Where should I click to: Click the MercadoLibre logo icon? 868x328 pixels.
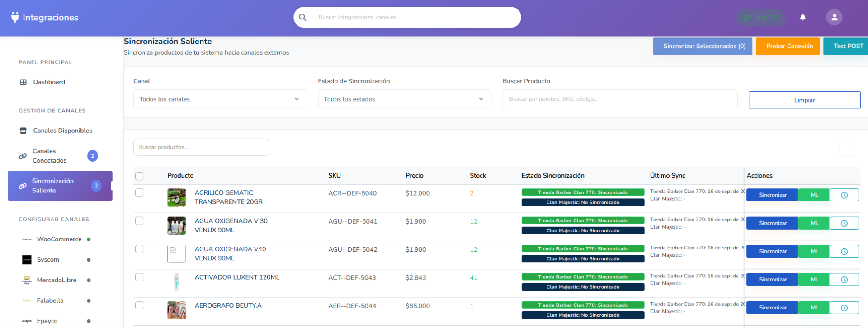tap(27, 280)
